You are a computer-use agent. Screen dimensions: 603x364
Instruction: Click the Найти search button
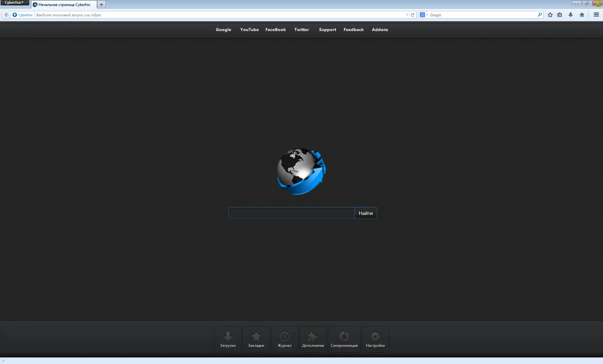click(366, 213)
